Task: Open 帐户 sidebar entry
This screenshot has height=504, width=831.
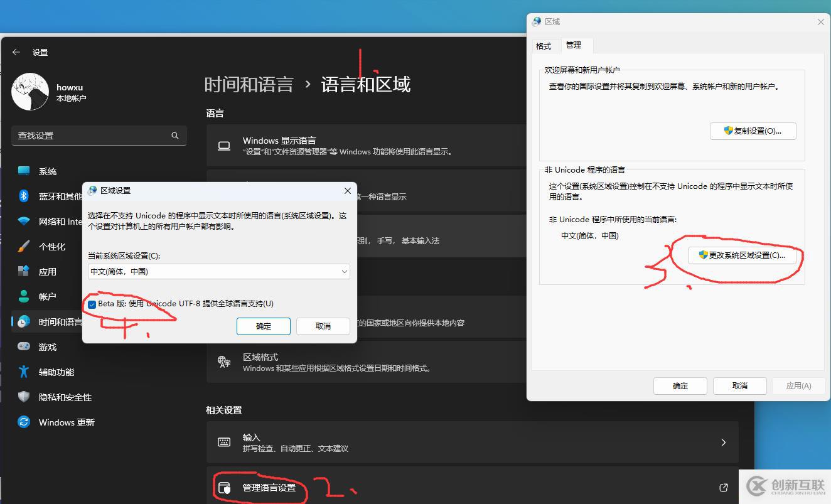Action: tap(47, 297)
